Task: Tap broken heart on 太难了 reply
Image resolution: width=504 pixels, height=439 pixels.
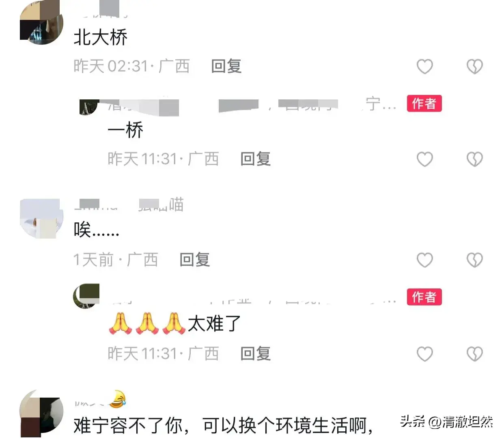Action: point(474,354)
